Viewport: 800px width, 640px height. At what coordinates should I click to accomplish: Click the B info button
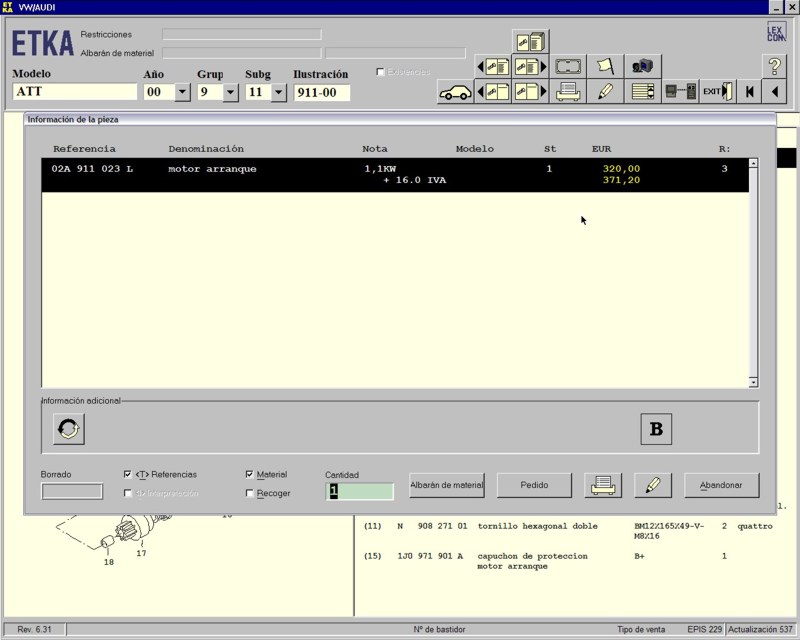pyautogui.click(x=656, y=429)
